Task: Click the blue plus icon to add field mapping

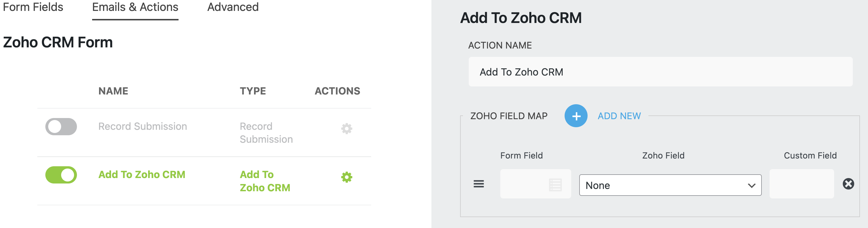Action: point(576,116)
